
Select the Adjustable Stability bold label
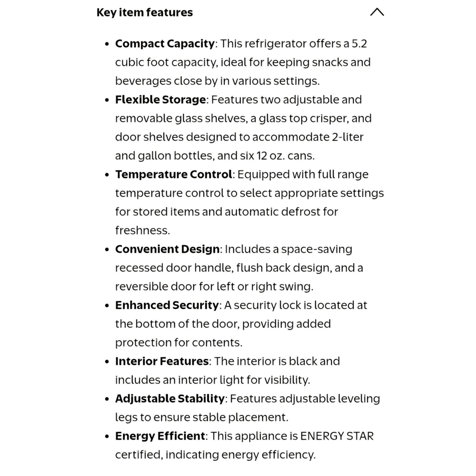170,399
